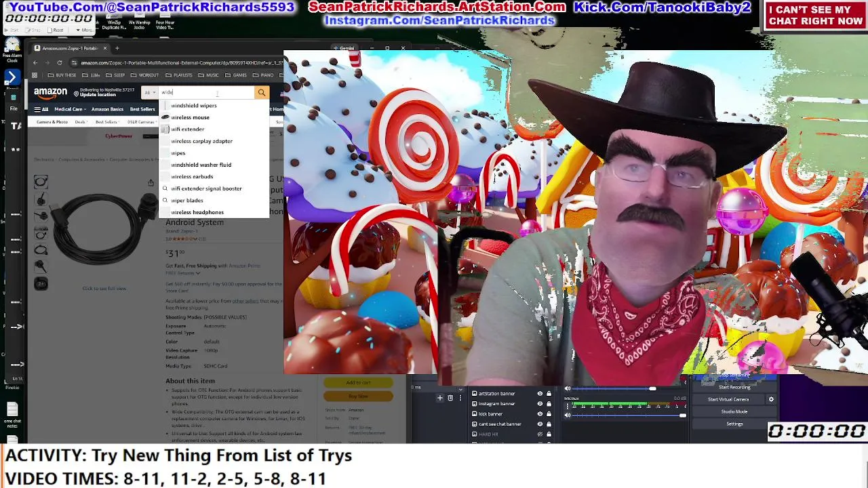Select the wifi extender suggestion

(214, 129)
